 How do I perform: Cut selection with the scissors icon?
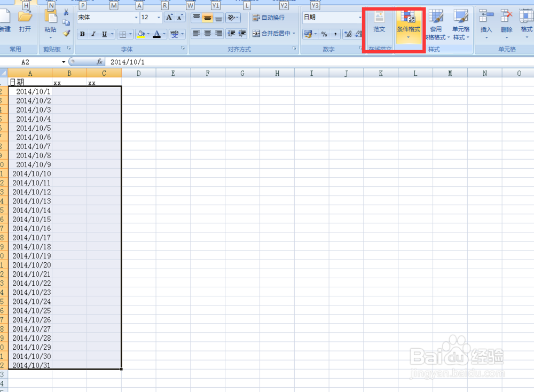pos(66,12)
